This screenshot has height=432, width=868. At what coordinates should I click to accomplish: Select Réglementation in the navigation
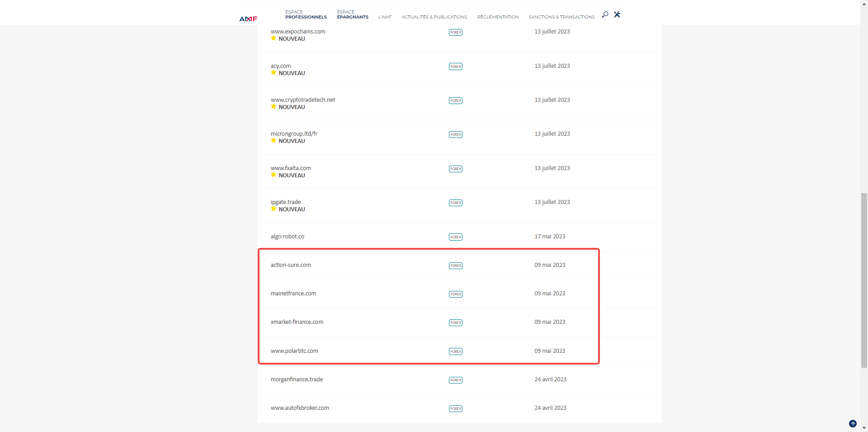point(498,17)
